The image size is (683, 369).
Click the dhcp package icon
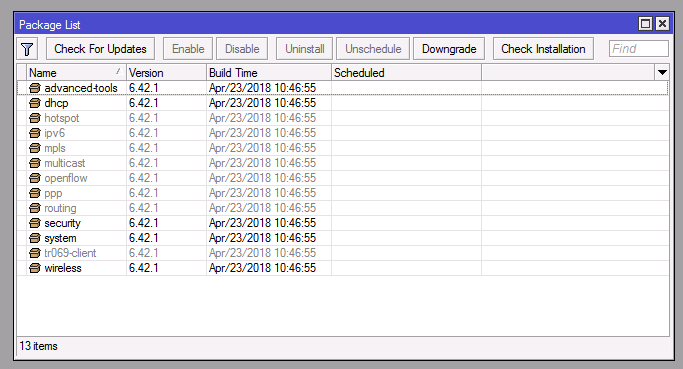pyautogui.click(x=35, y=103)
